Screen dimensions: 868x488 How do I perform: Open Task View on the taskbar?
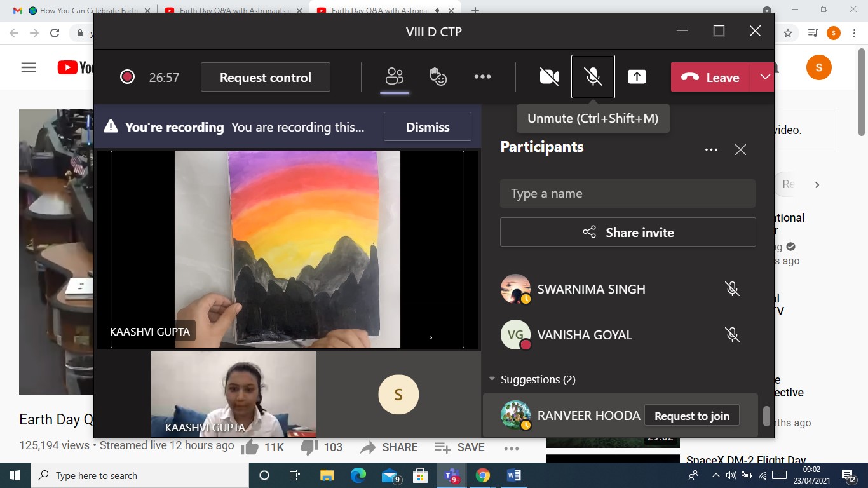[x=295, y=475]
